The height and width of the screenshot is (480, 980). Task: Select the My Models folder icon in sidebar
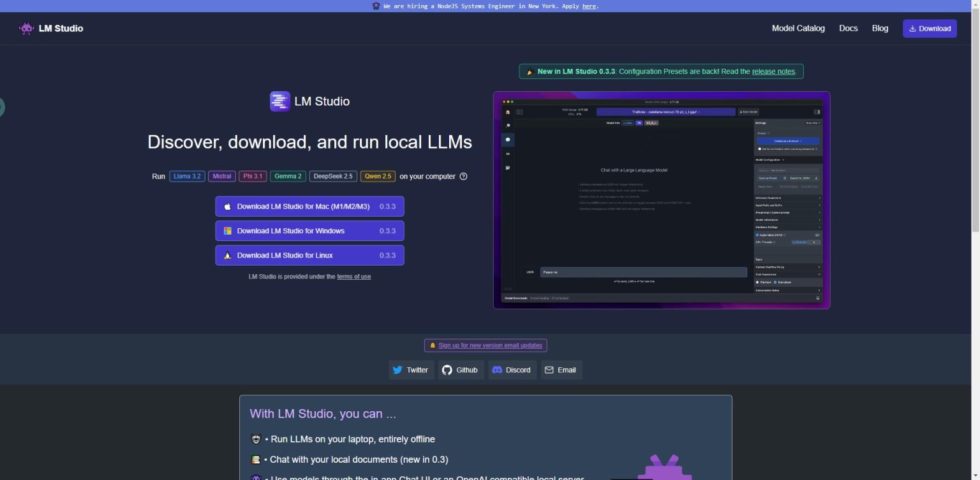coord(508,167)
